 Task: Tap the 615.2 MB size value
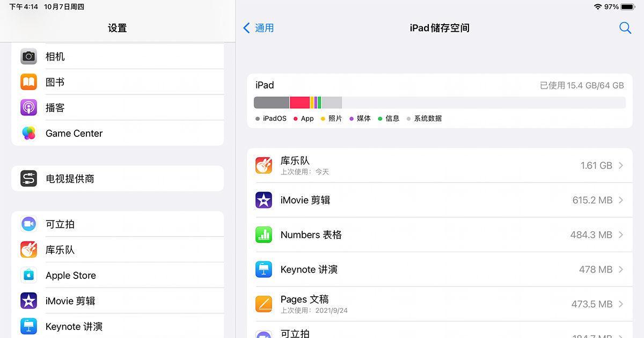(x=592, y=200)
